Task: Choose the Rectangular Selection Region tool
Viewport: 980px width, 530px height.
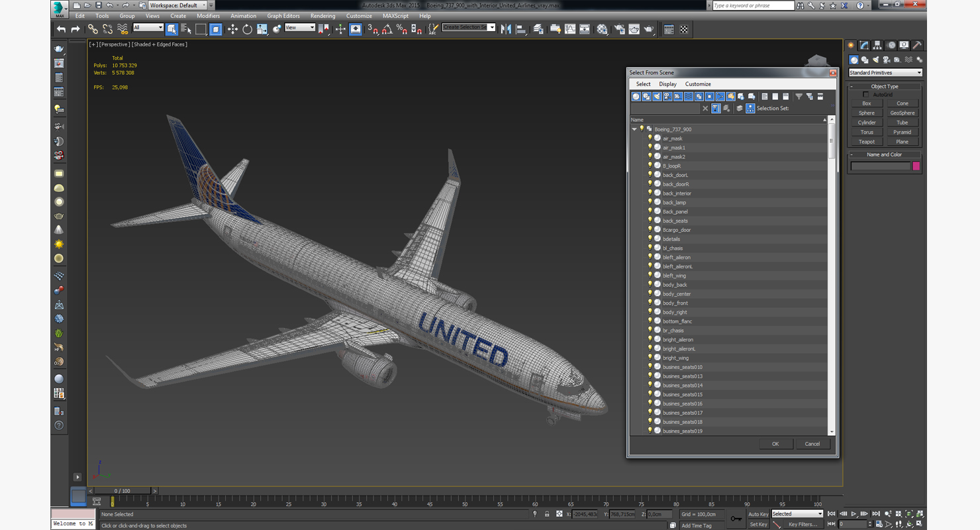Action: (201, 29)
